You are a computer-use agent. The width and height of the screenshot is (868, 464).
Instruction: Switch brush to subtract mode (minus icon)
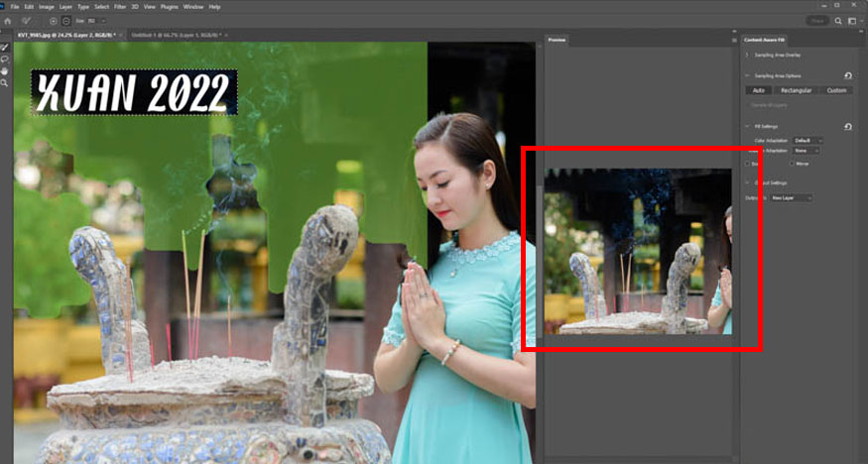[66, 20]
